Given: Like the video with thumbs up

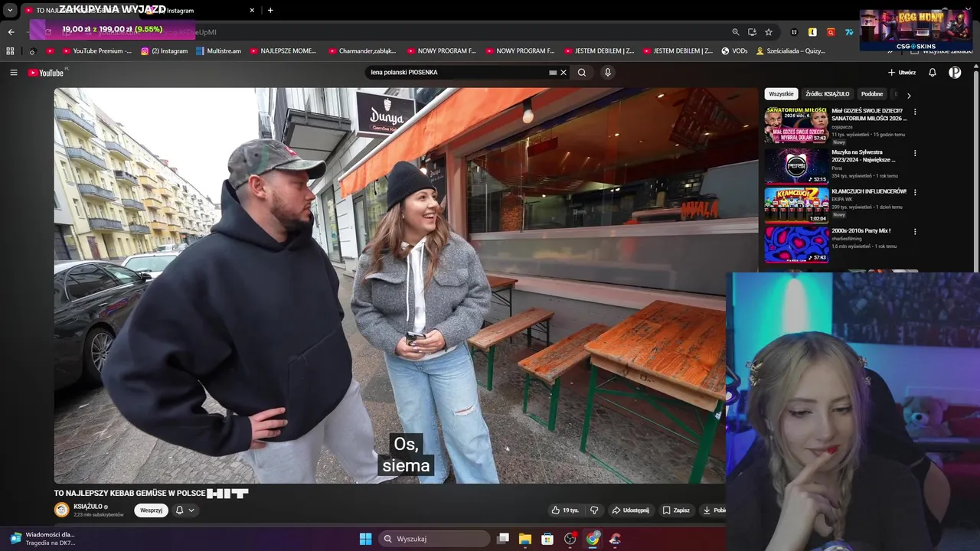Looking at the screenshot, I should (x=565, y=510).
